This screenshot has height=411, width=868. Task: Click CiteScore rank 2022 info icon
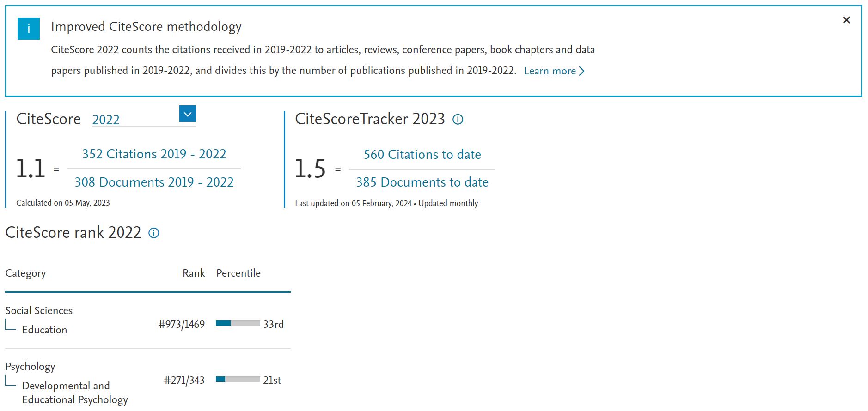[x=154, y=233]
